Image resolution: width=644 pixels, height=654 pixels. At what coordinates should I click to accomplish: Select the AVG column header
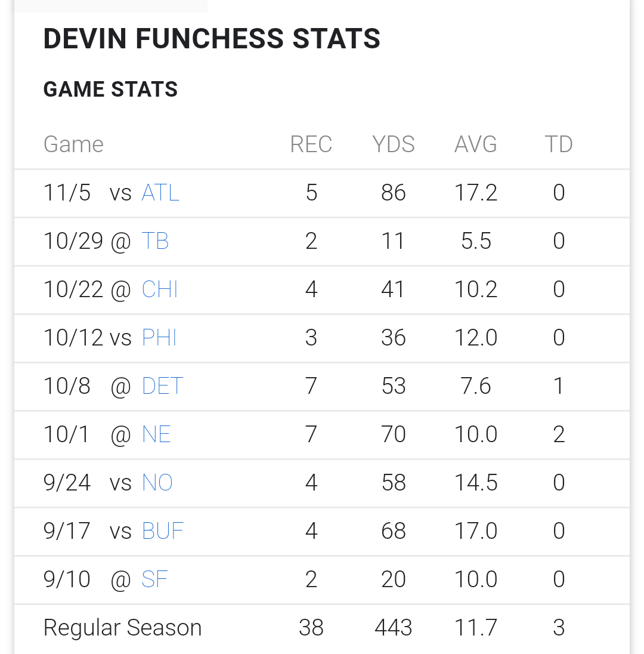(476, 144)
